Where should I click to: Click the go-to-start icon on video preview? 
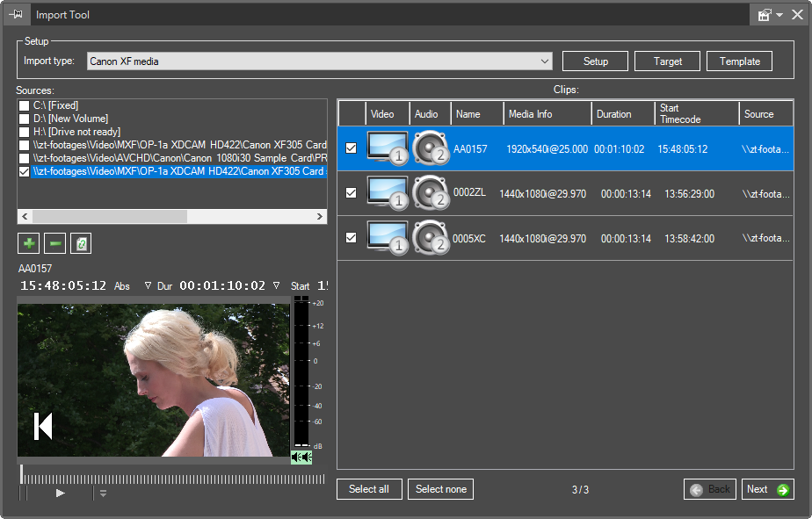[43, 425]
